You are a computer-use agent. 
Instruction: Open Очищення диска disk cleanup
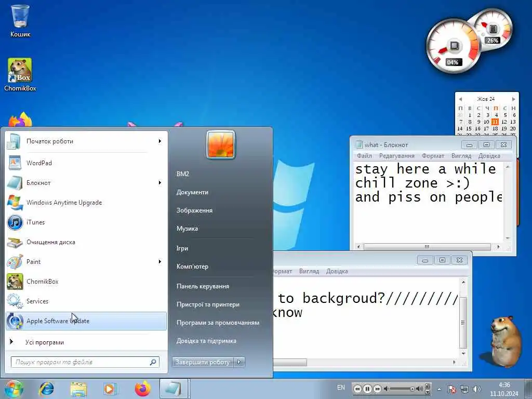(x=86, y=242)
